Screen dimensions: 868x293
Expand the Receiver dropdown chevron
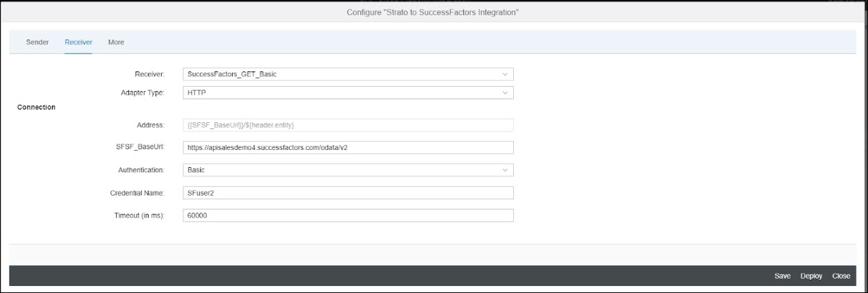coord(505,74)
